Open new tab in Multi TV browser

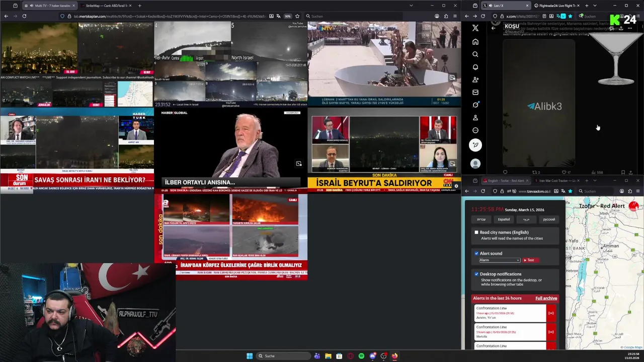point(139,6)
